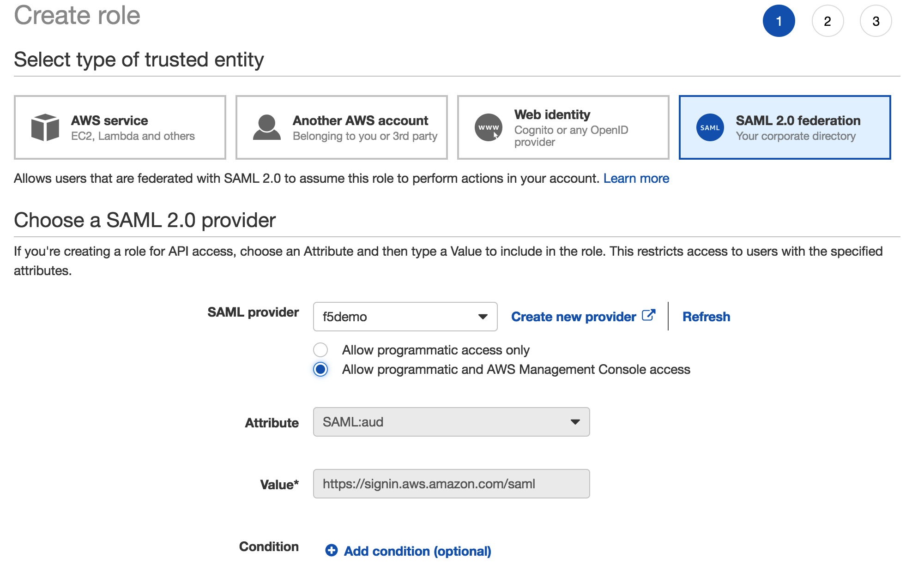This screenshot has height=588, width=906.
Task: Select programmatic and AWS Management Console access
Action: click(320, 369)
